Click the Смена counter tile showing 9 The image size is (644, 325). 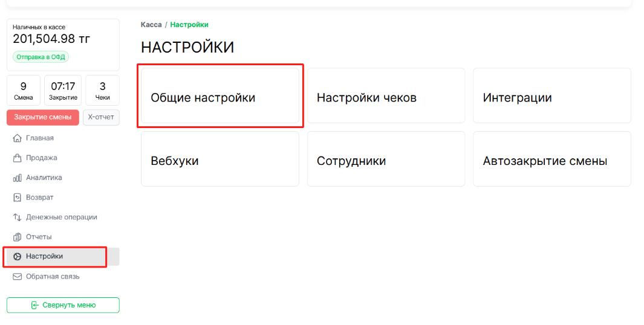point(24,90)
